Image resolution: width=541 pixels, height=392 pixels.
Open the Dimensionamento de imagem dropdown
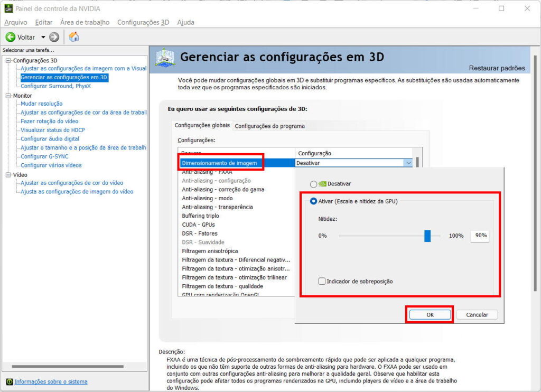point(407,163)
